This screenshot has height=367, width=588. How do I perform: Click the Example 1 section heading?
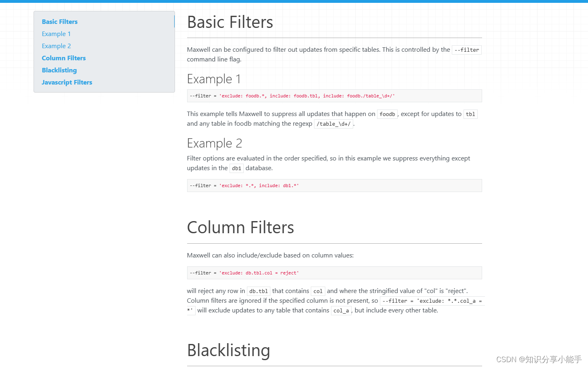214,79
